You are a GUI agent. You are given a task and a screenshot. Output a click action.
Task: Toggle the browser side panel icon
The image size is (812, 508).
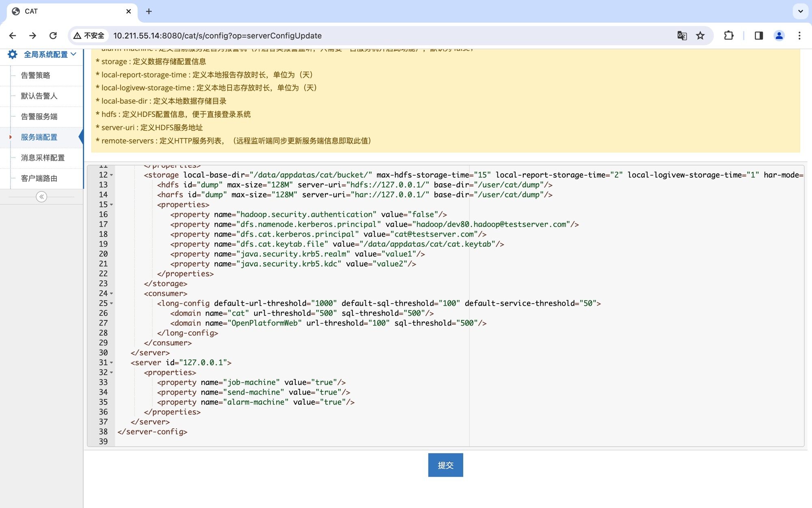(758, 36)
